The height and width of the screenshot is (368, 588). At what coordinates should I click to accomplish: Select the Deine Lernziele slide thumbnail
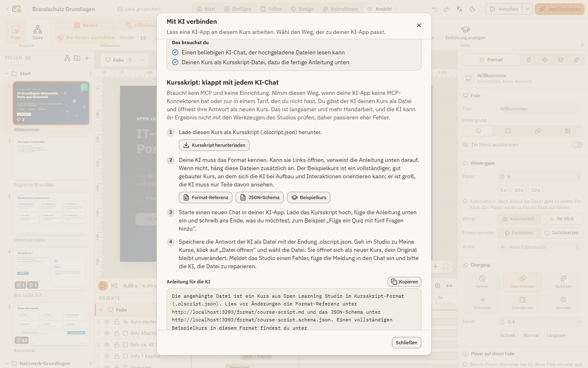(x=51, y=214)
